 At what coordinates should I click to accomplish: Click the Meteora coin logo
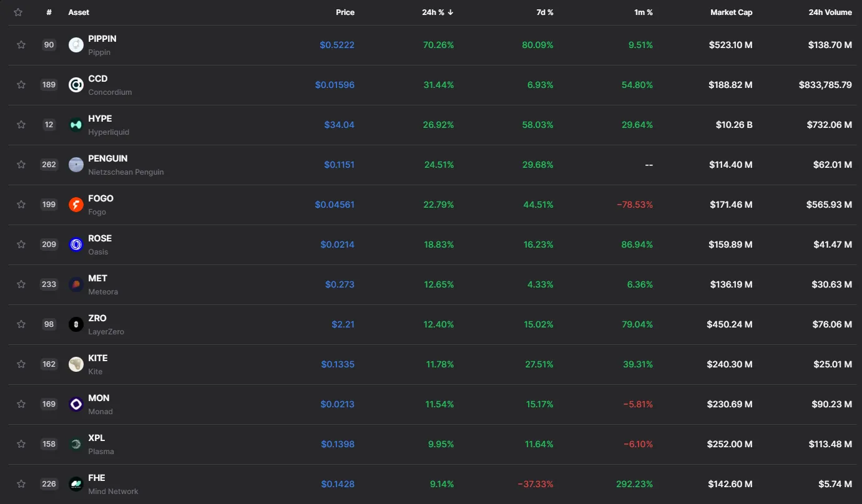[76, 284]
